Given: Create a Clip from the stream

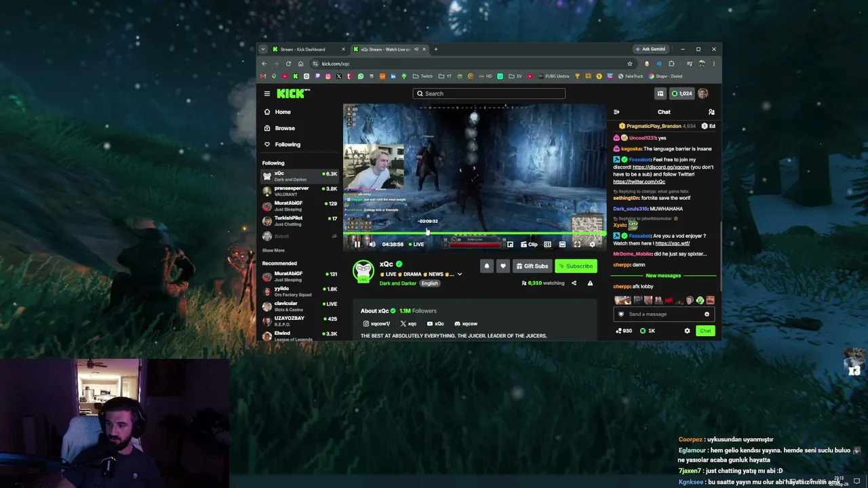Looking at the screenshot, I should 529,244.
